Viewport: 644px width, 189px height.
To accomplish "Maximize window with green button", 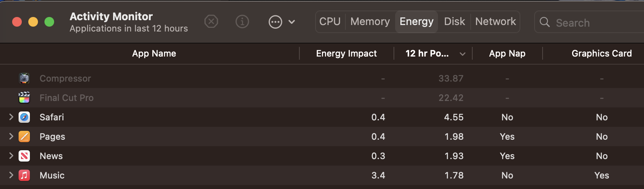I will coord(49,22).
